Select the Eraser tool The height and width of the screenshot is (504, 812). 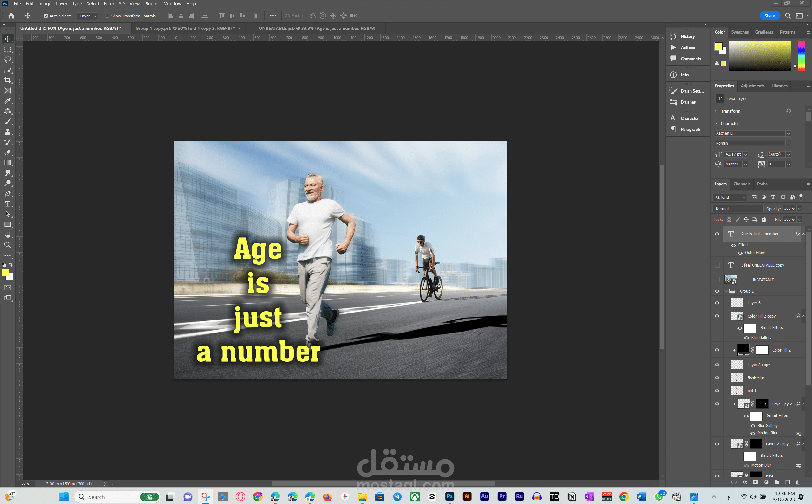pos(8,152)
